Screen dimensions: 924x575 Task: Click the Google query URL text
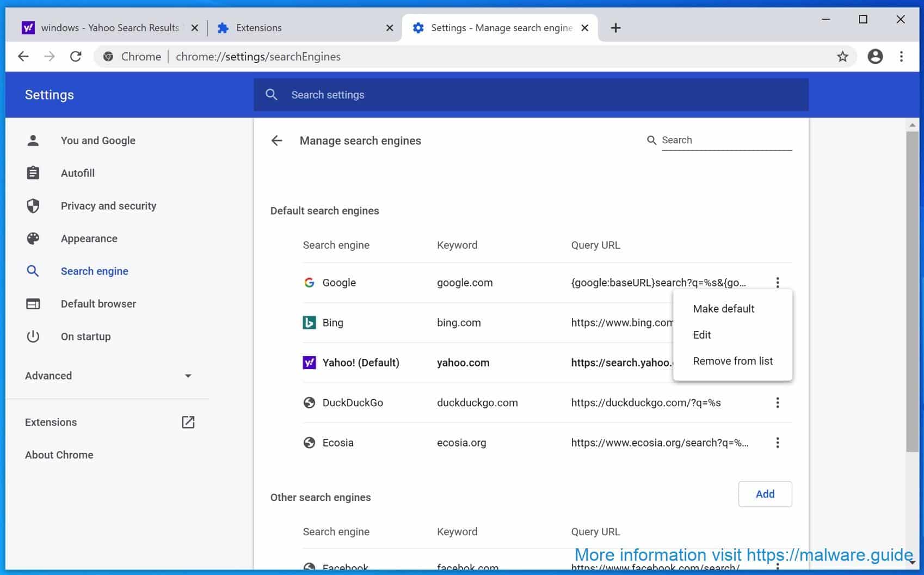coord(658,283)
